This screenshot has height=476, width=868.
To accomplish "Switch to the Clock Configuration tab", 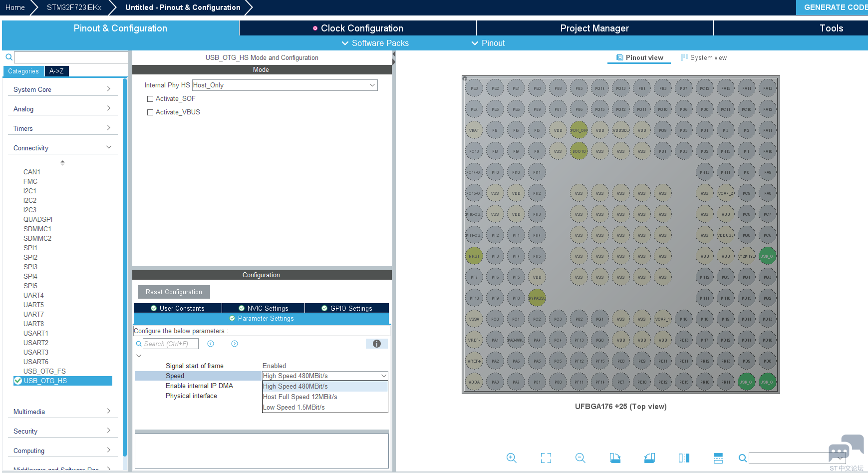I will coord(358,28).
